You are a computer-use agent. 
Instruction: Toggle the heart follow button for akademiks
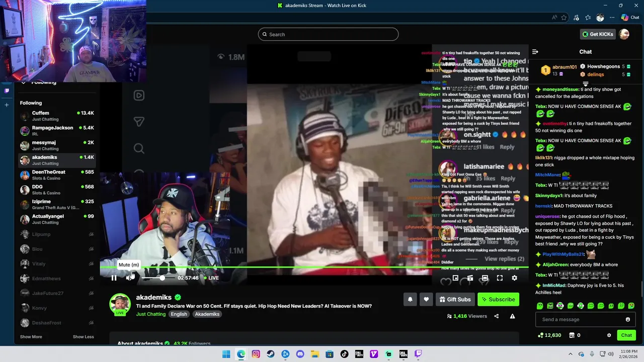coord(426,299)
